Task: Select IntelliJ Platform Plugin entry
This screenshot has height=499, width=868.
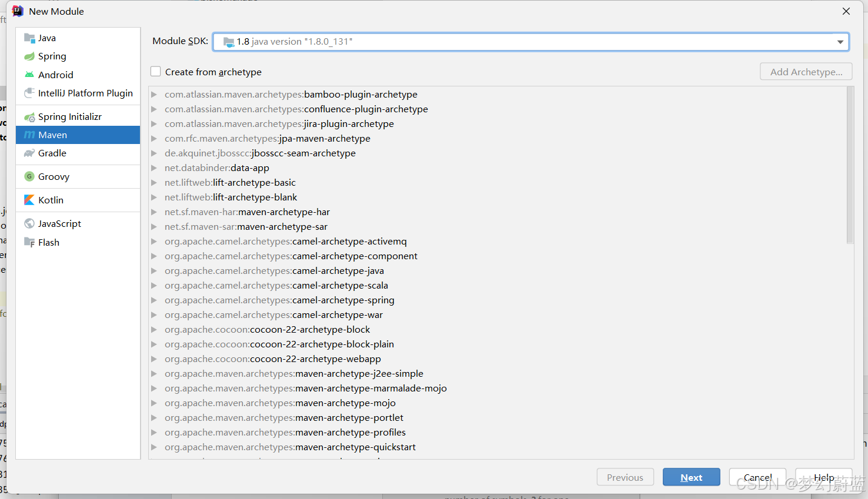Action: coord(78,93)
